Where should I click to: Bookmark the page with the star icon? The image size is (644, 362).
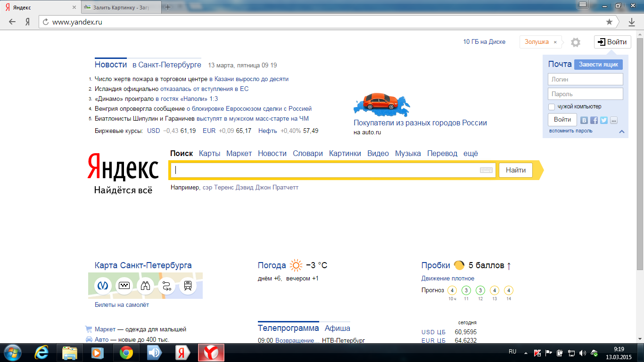(609, 22)
